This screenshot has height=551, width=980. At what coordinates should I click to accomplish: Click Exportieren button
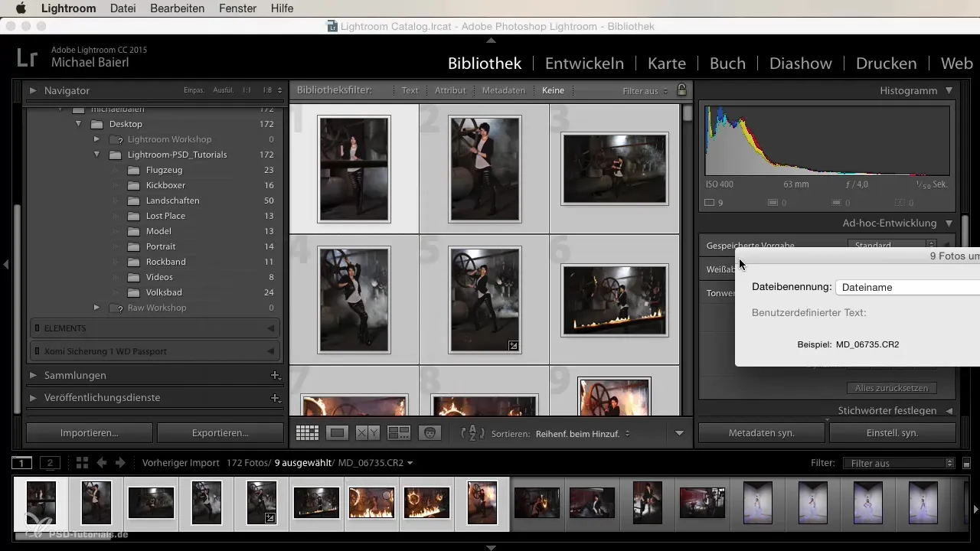tap(220, 432)
